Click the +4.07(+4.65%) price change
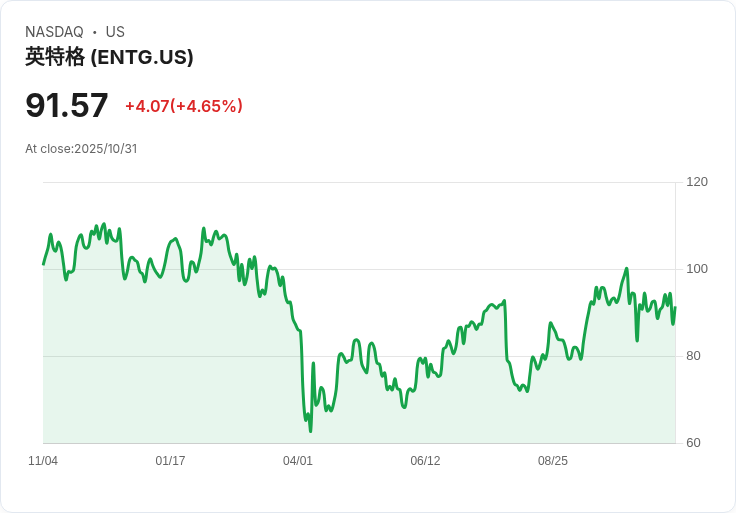The image size is (736, 513). click(184, 106)
